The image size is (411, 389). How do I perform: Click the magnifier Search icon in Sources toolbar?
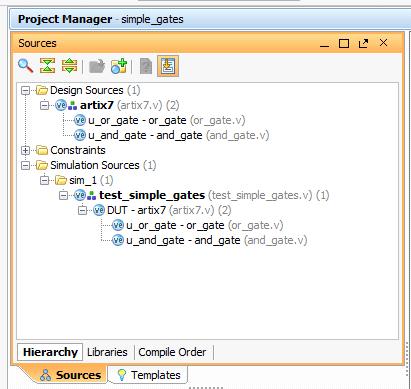26,66
